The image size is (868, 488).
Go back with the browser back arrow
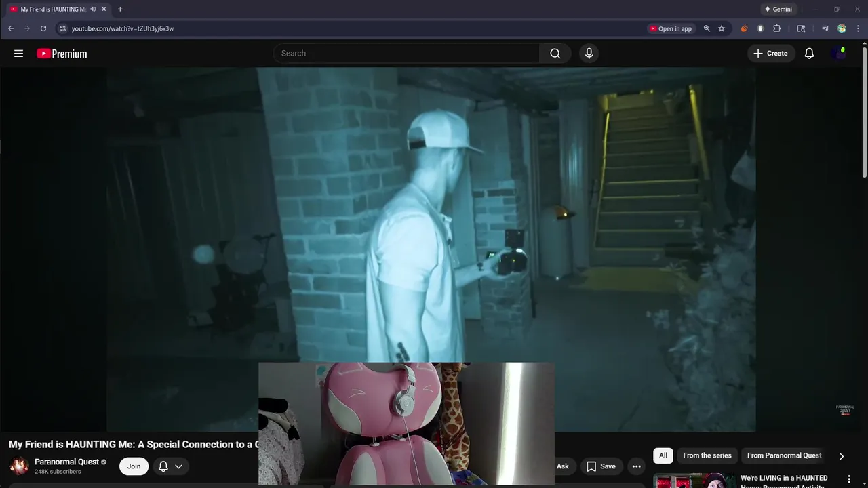coord(11,28)
